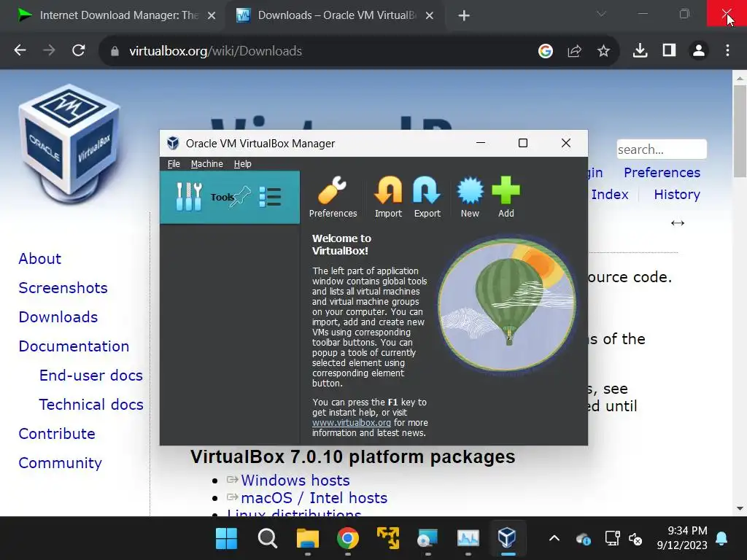Click the scrollbar down arrow
Image resolution: width=747 pixels, height=560 pixels.
740,508
